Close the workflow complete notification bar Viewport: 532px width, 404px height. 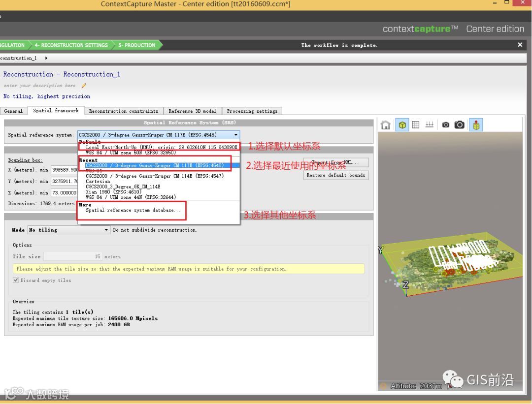coord(520,45)
